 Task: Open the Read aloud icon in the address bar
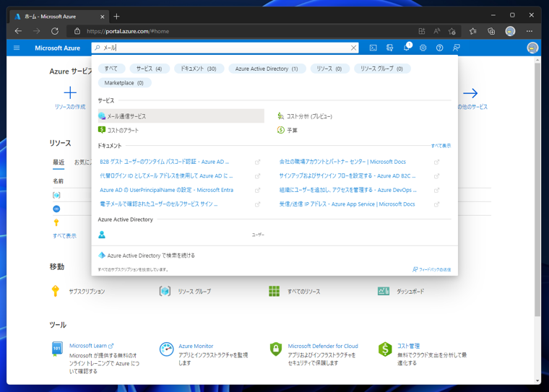click(436, 31)
